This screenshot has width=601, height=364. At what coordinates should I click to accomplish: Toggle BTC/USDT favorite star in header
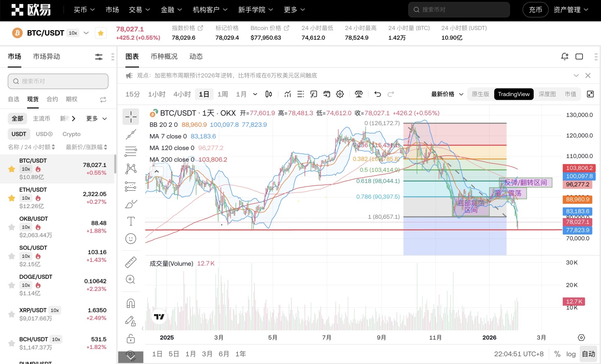(x=101, y=33)
